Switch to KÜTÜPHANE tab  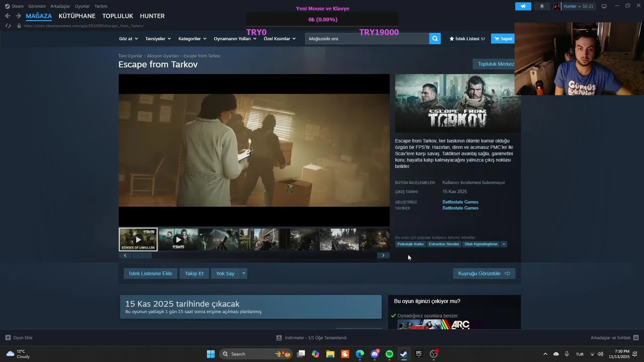77,16
